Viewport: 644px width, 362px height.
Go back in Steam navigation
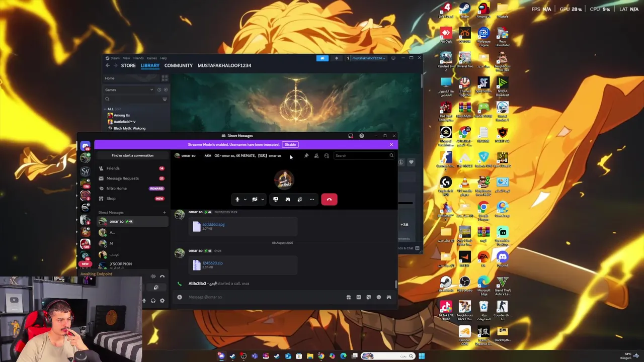point(107,65)
